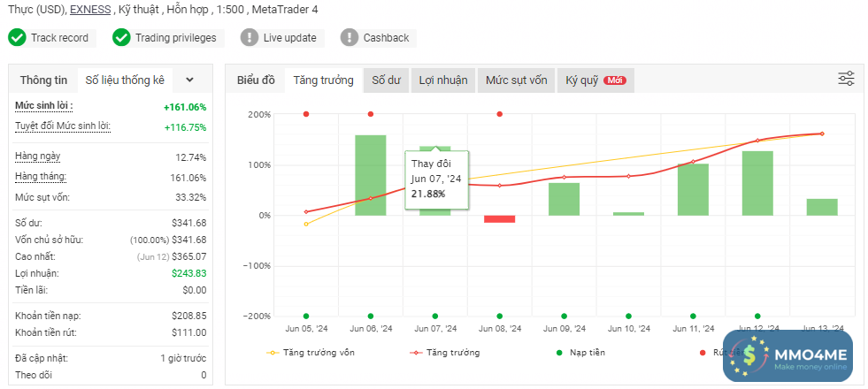Image resolution: width=868 pixels, height=389 pixels.
Task: Click the Live update grey warning icon
Action: click(250, 38)
